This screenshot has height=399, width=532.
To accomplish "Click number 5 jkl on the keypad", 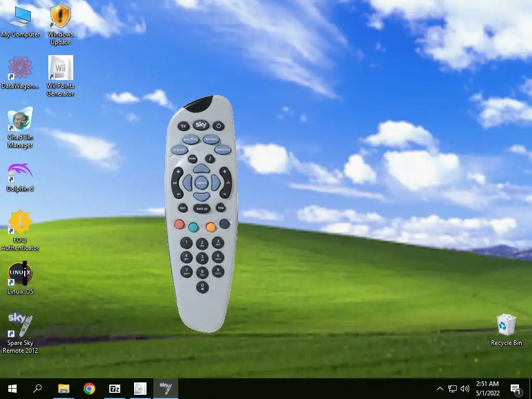I will point(202,258).
